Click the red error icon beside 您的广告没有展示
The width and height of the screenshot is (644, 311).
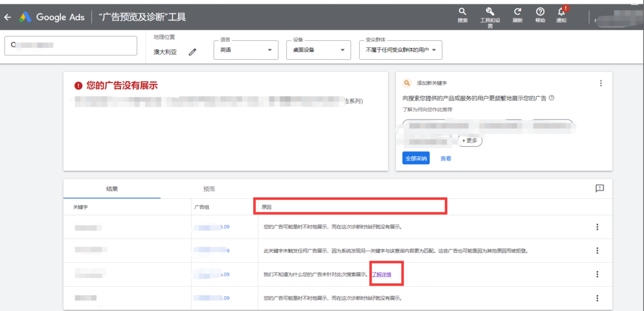tap(78, 86)
